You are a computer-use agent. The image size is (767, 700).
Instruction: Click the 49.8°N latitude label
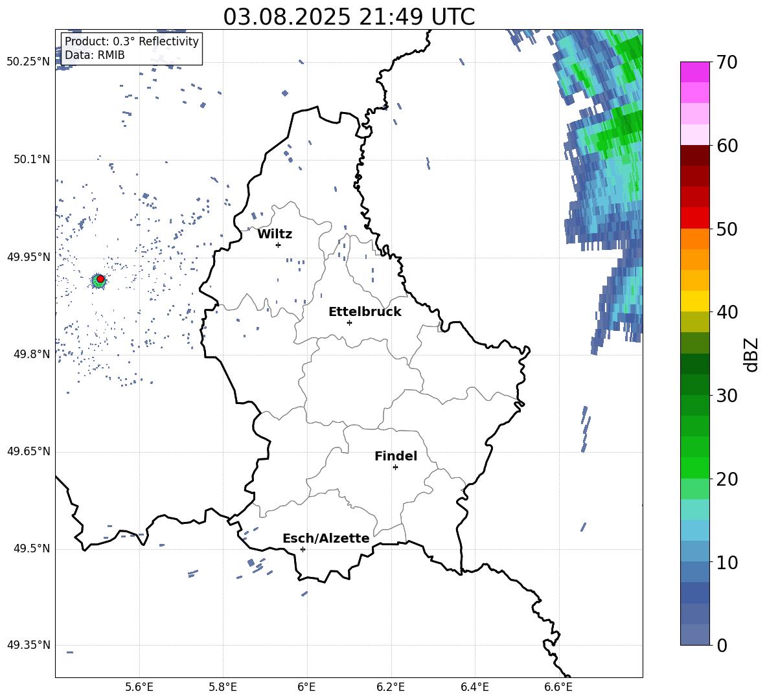(x=31, y=354)
